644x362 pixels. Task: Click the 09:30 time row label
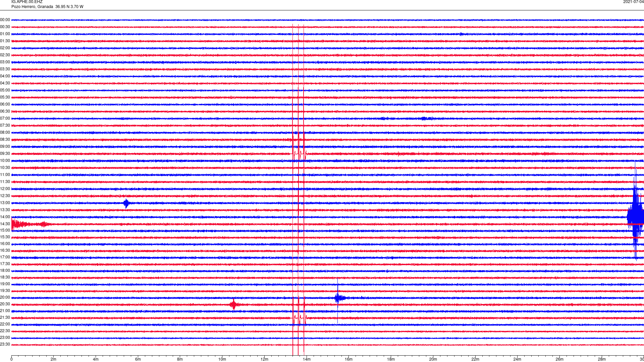(5, 154)
